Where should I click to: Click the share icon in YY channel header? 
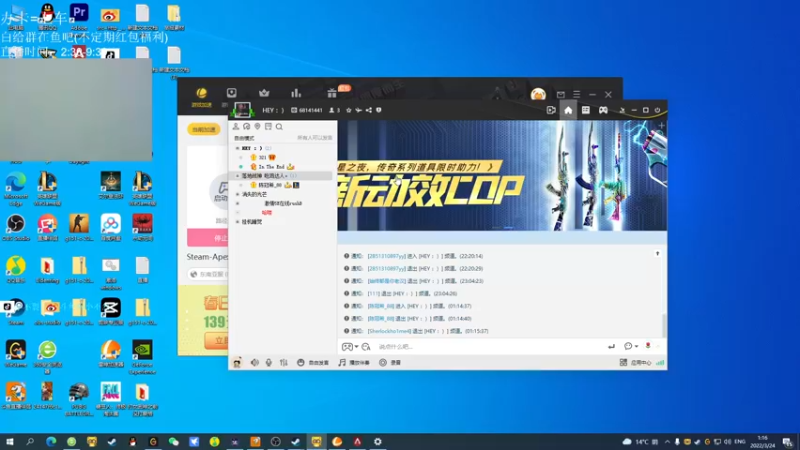[369, 110]
